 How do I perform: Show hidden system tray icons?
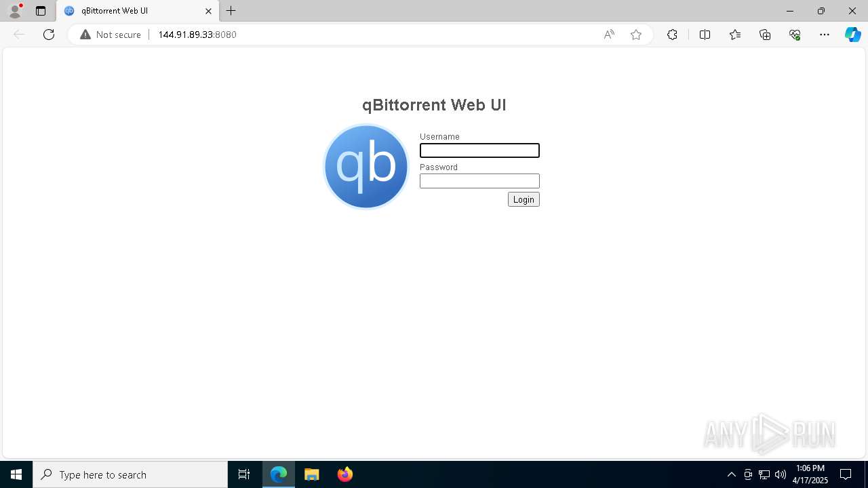click(732, 474)
